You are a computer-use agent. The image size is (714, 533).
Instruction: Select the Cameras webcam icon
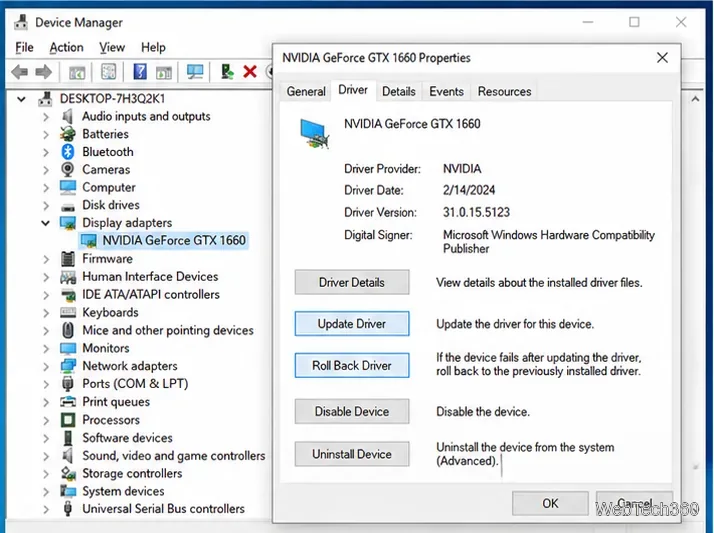[x=68, y=169]
